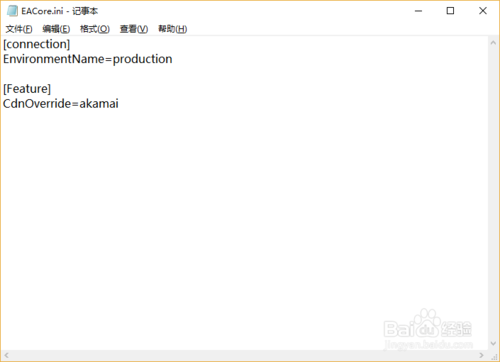The image size is (500, 362).
Task: Click the [connection] line of text
Action: [37, 44]
